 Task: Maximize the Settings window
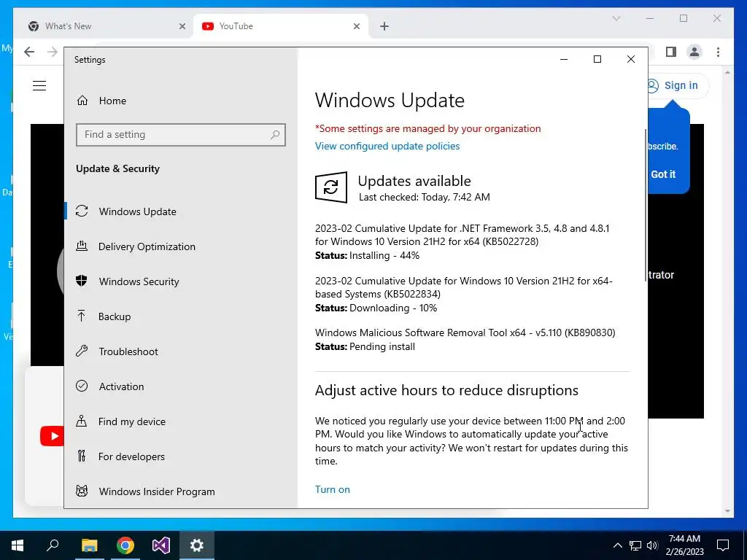coord(597,59)
